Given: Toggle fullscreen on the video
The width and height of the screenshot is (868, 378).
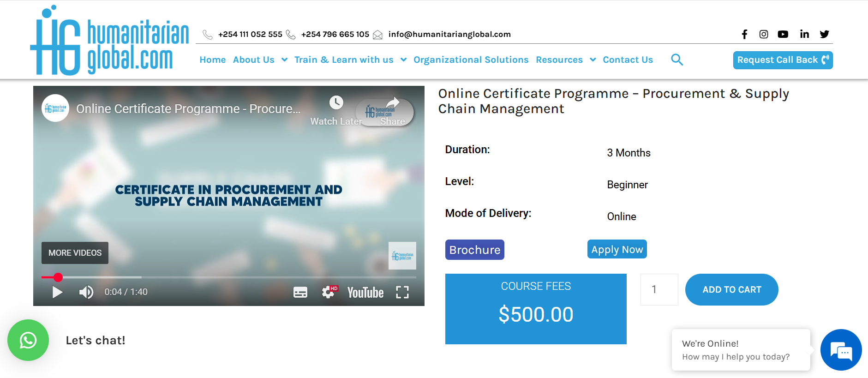Looking at the screenshot, I should 402,292.
